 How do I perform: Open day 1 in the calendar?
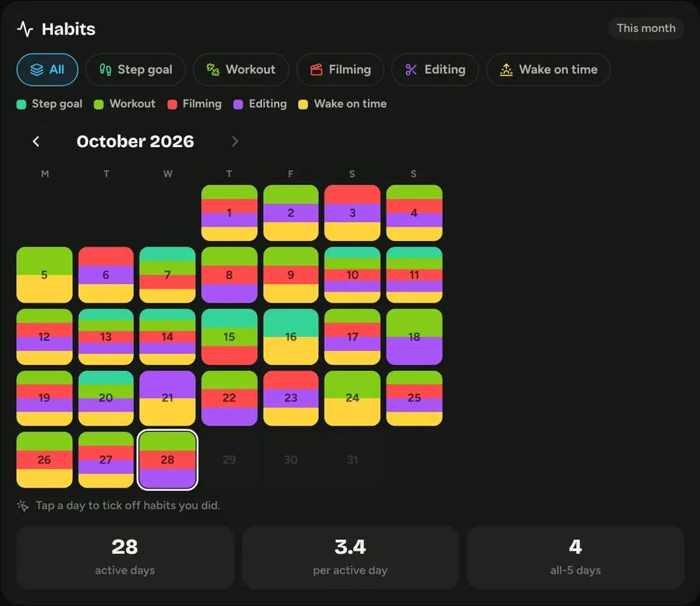click(x=229, y=213)
